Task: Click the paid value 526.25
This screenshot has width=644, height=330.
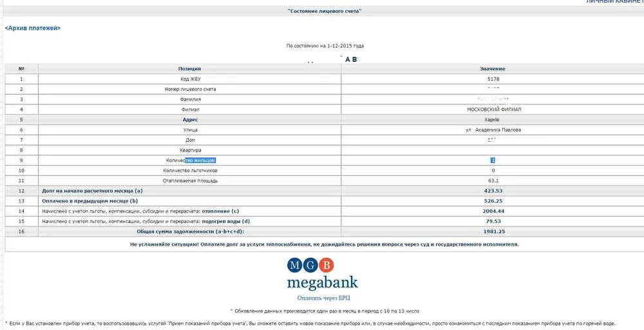Action: point(493,201)
